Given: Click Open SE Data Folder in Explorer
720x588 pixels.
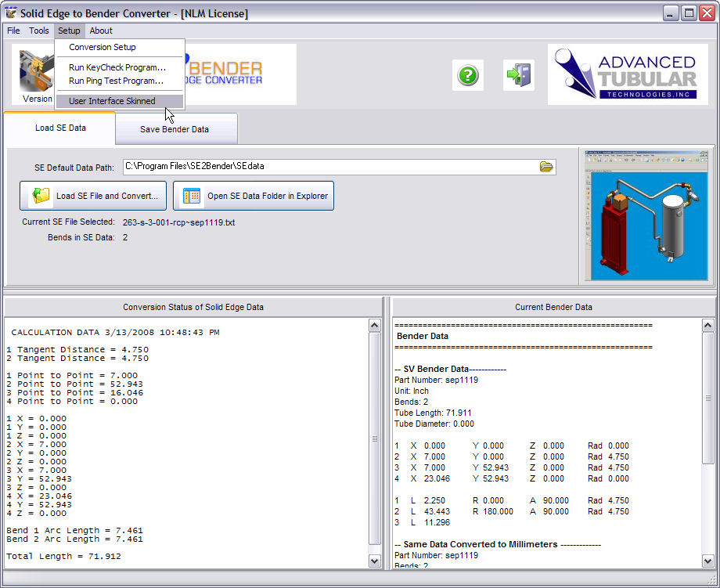Looking at the screenshot, I should coord(254,196).
